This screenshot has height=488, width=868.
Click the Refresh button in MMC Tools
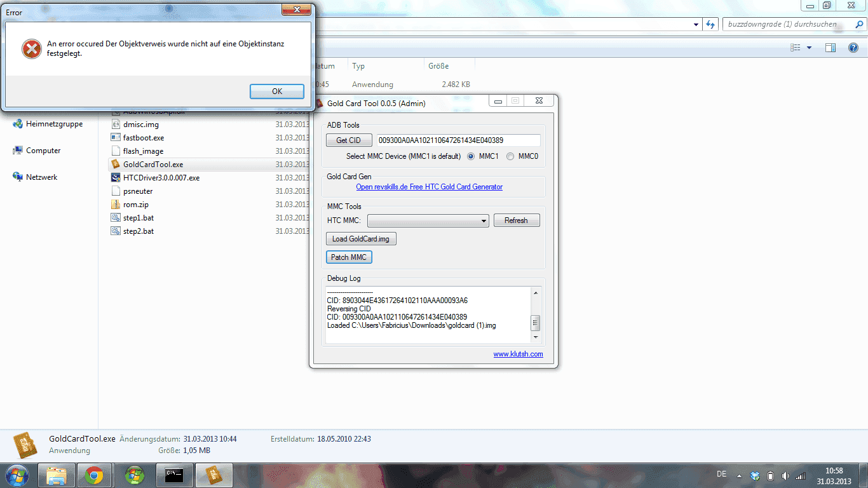click(x=516, y=220)
